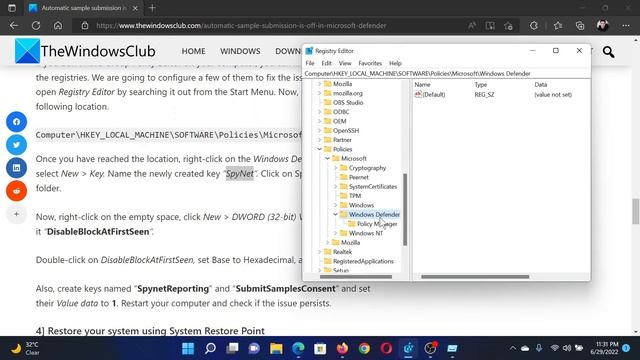Screen dimensions: 640x360
Task: Click the Reddit share icon
Action: pyautogui.click(x=16, y=191)
